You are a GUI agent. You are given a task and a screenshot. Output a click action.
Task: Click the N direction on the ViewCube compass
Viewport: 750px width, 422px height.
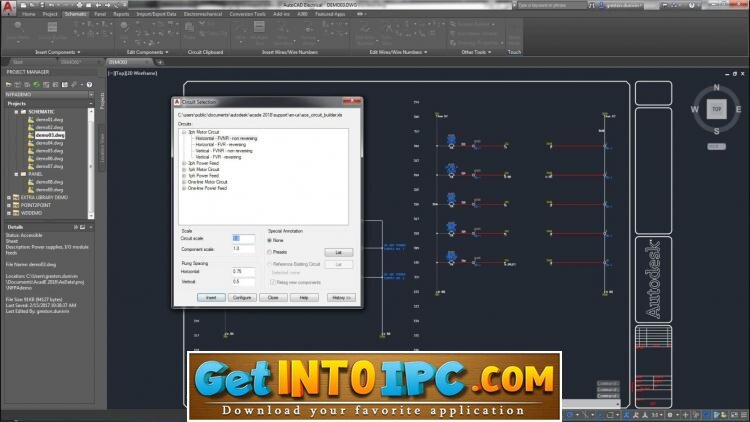[x=716, y=88]
